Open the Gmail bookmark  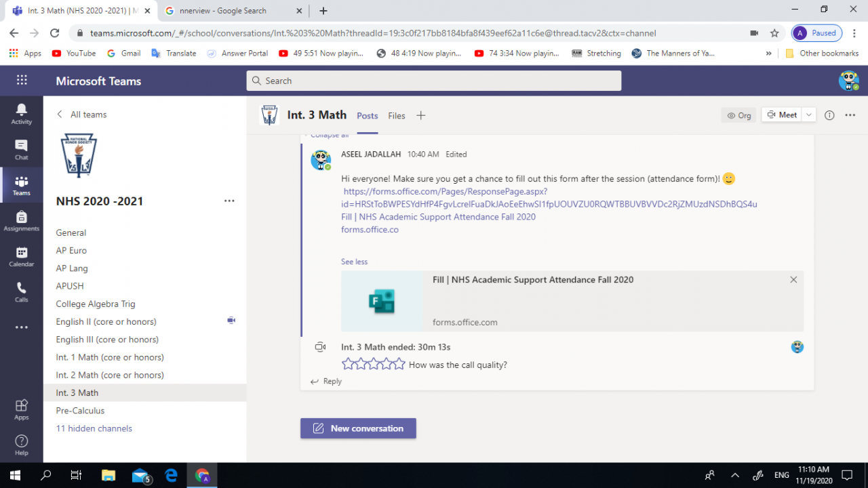pyautogui.click(x=124, y=53)
